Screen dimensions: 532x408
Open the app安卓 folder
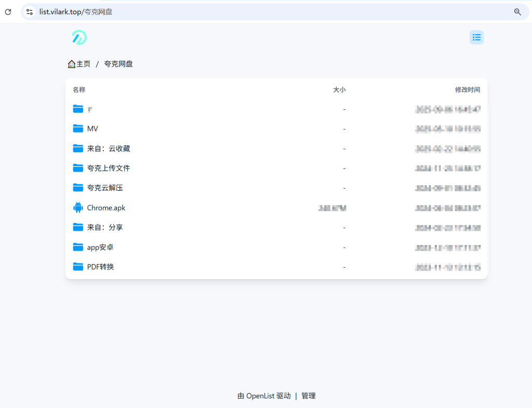point(100,247)
